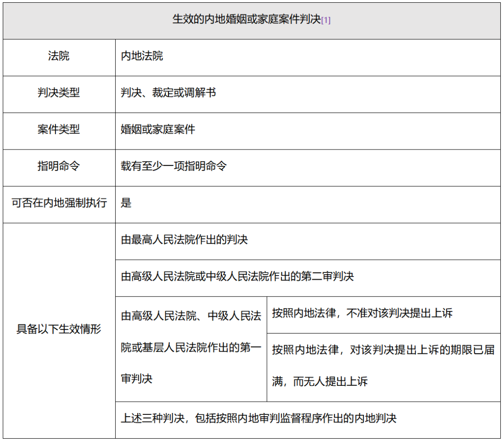Select the 案件类型 label cell
Viewport: 504px width, 441px height.
tap(59, 131)
